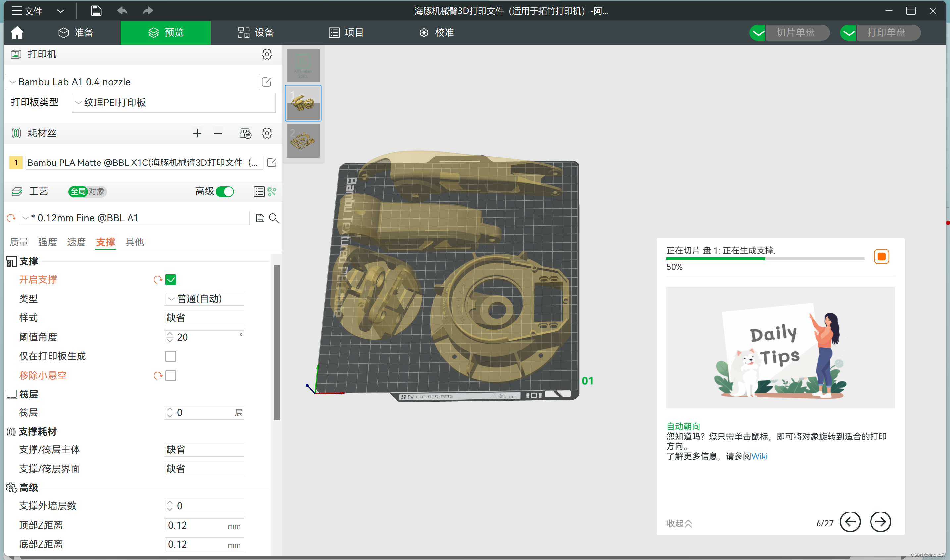Toggle the 高级 advanced mode switch
950x560 pixels.
click(225, 191)
